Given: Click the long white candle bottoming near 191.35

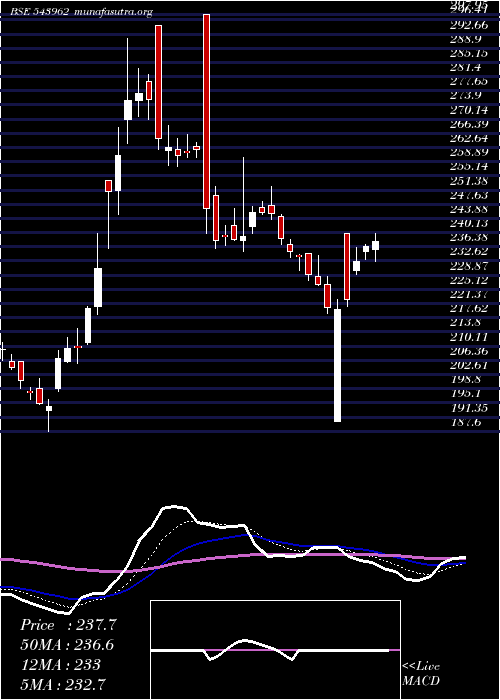Looking at the screenshot, I should 338,365.
